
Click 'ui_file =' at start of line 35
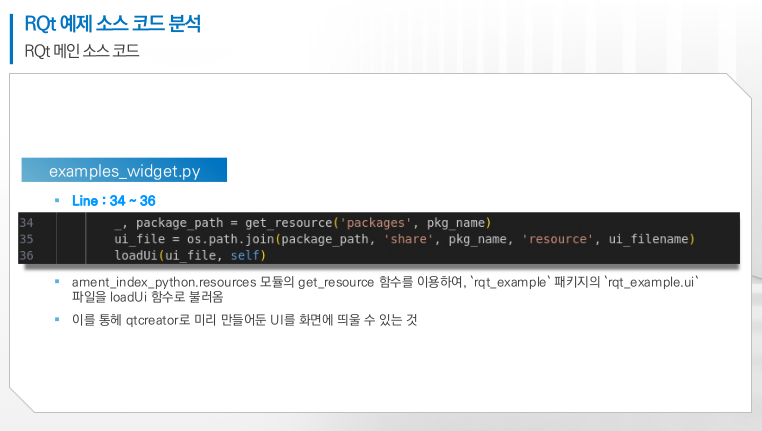147,239
